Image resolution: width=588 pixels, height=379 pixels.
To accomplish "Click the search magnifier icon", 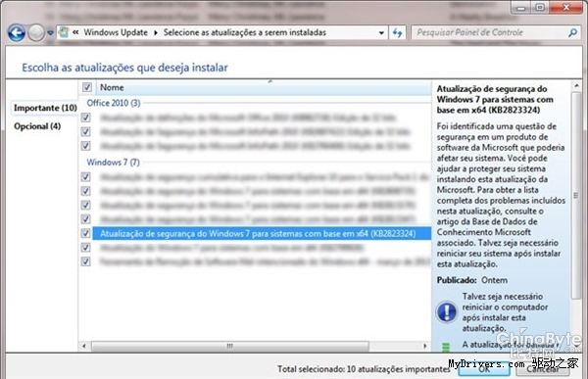I will click(x=572, y=32).
